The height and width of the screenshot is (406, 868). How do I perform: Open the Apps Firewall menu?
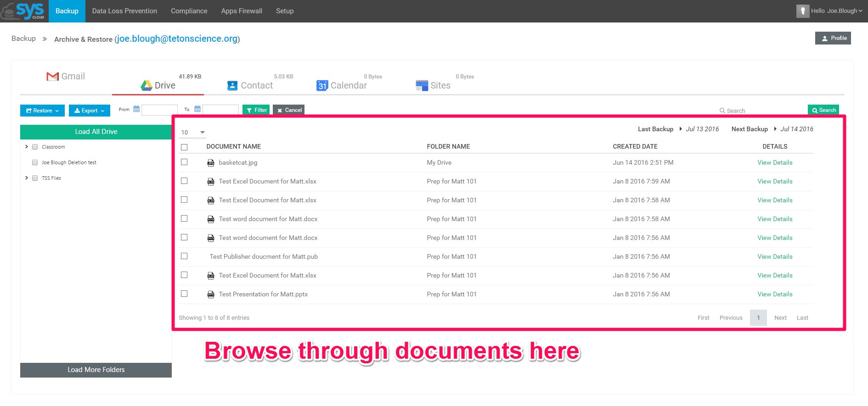[242, 11]
